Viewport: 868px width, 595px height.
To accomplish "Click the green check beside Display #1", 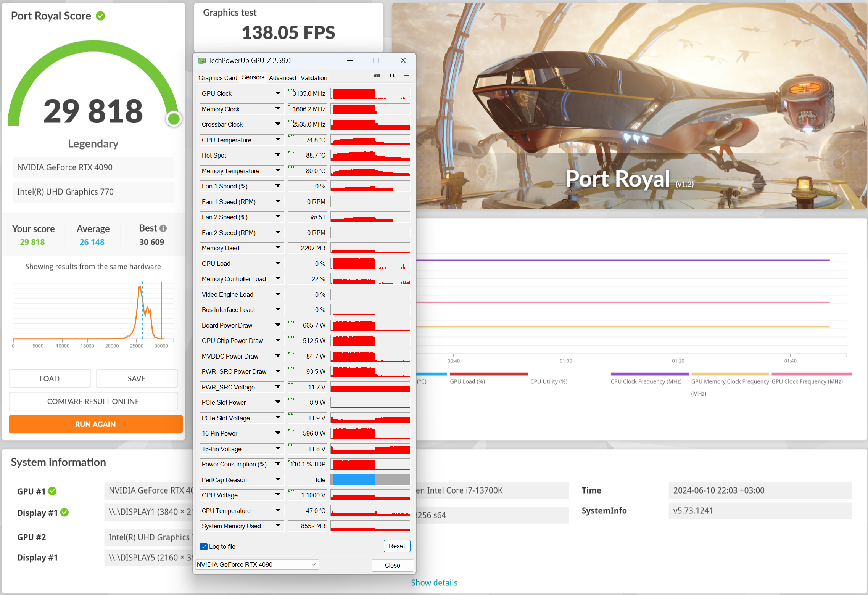I will click(x=65, y=513).
